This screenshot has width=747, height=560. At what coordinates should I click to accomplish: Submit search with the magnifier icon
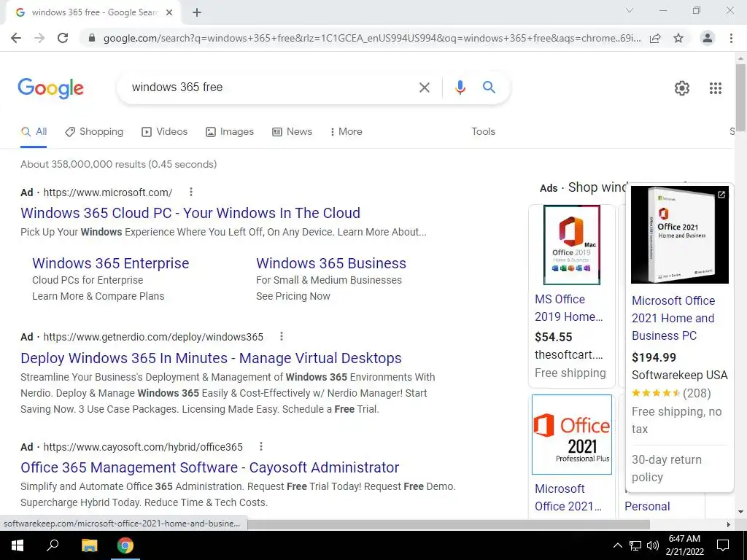[489, 87]
